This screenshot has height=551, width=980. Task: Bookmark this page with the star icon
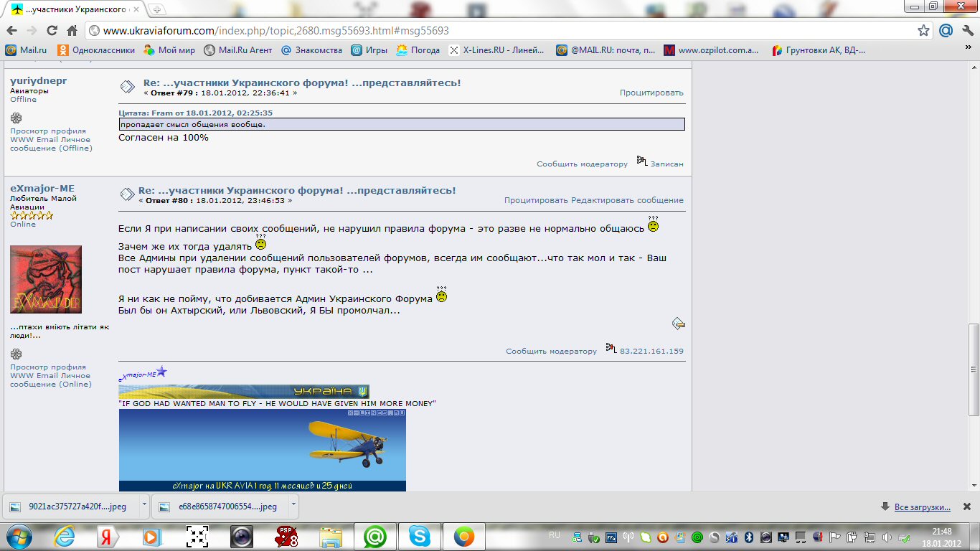point(923,31)
